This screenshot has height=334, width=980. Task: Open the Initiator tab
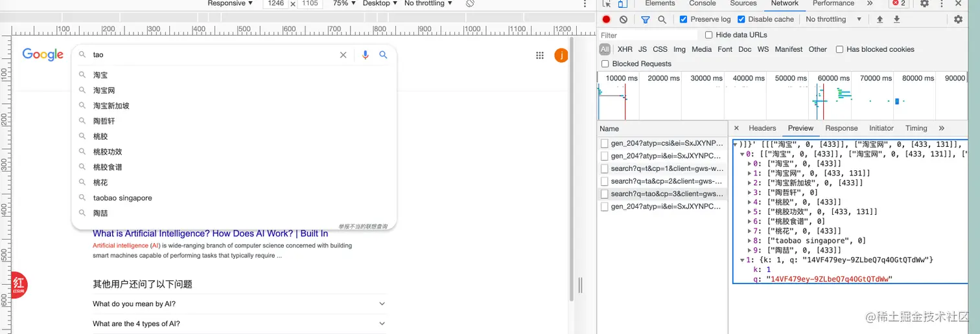pos(881,128)
